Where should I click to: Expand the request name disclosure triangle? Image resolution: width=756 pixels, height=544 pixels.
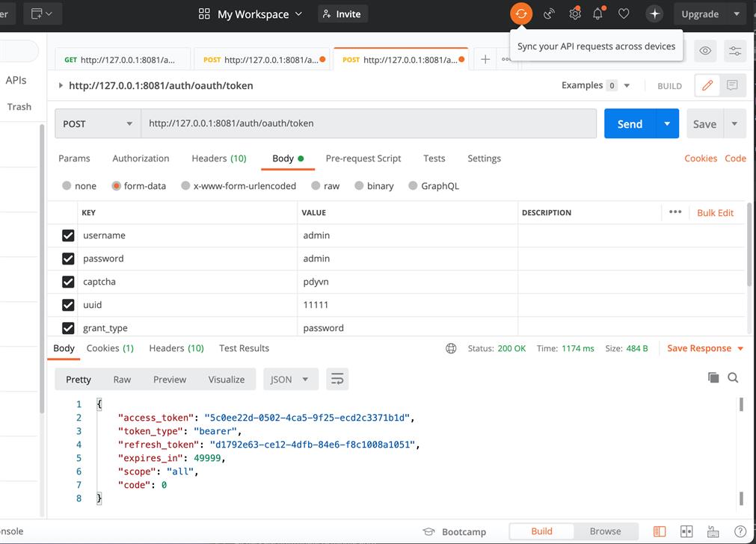click(61, 86)
